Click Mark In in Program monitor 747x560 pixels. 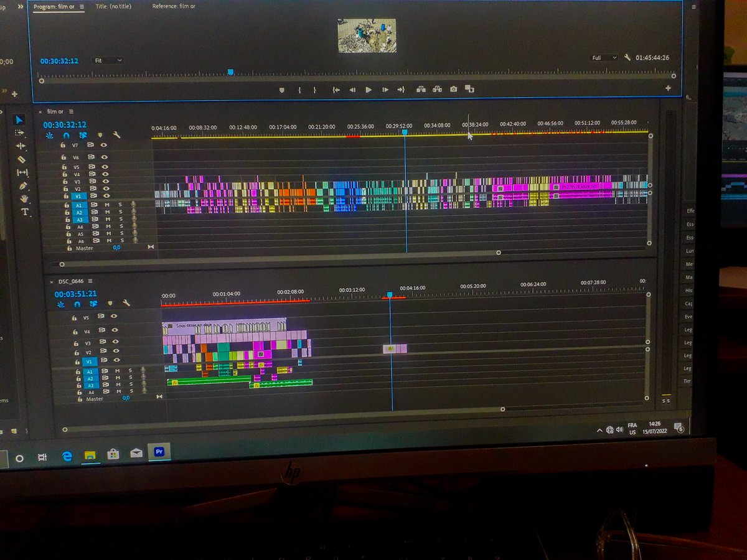pos(299,90)
